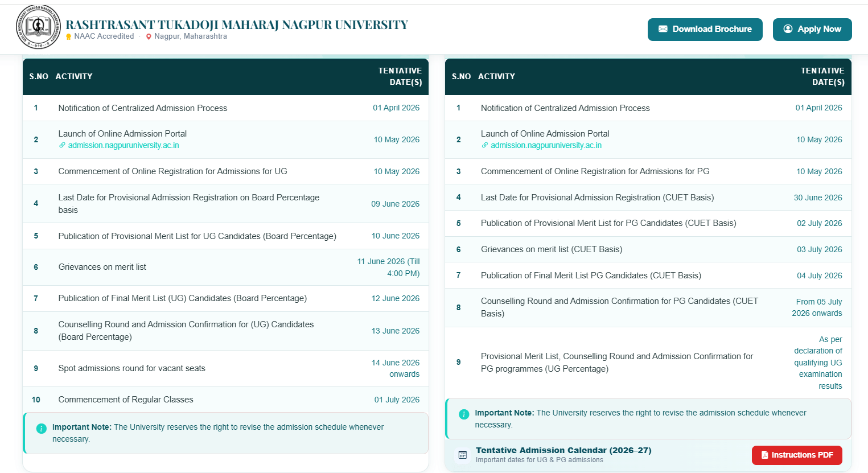868x473 pixels.
Task: Click the calendar icon beside Tentative Admission Calendar
Action: pyautogui.click(x=463, y=455)
